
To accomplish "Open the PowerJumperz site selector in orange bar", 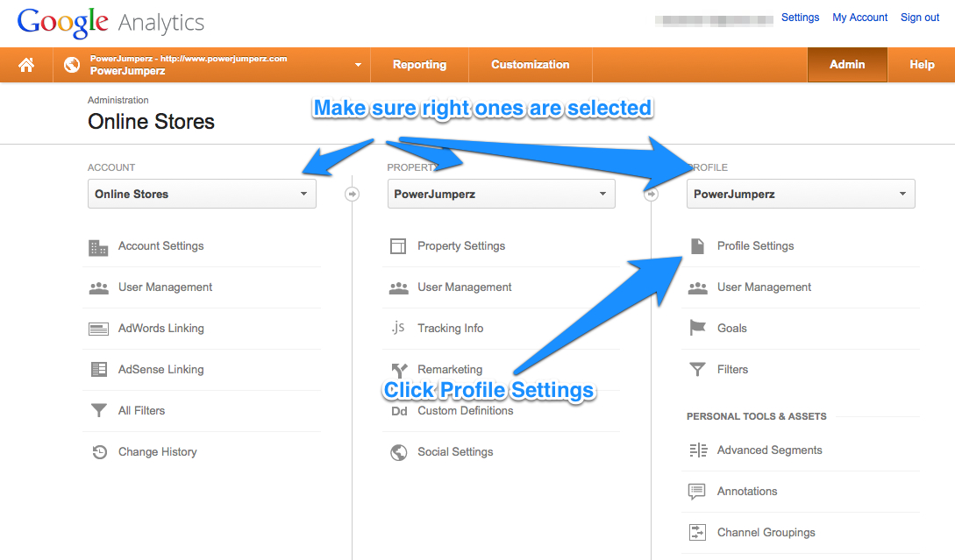I will [212, 65].
